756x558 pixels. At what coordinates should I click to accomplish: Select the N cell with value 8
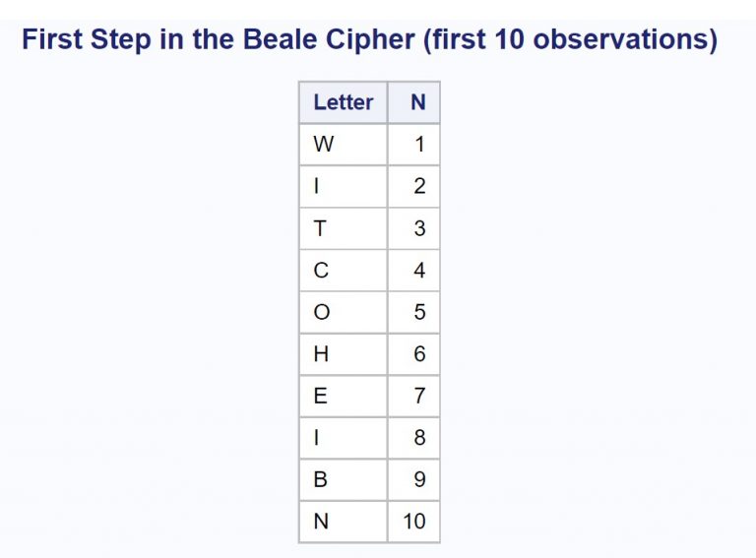click(x=413, y=438)
